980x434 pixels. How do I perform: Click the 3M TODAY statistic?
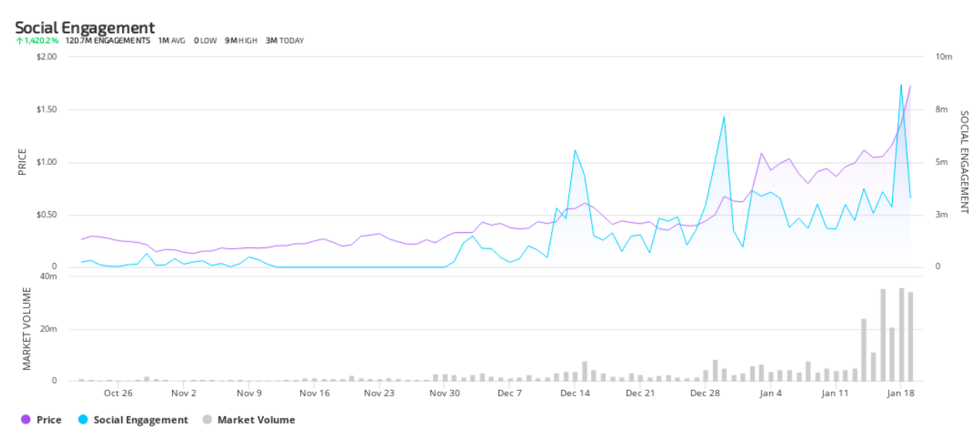[x=285, y=41]
